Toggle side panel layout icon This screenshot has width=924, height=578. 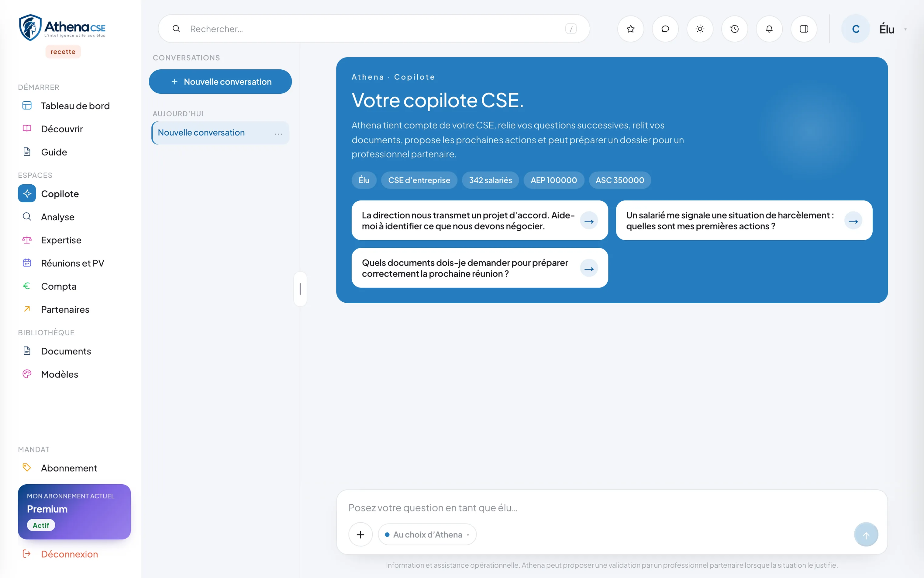pos(804,29)
